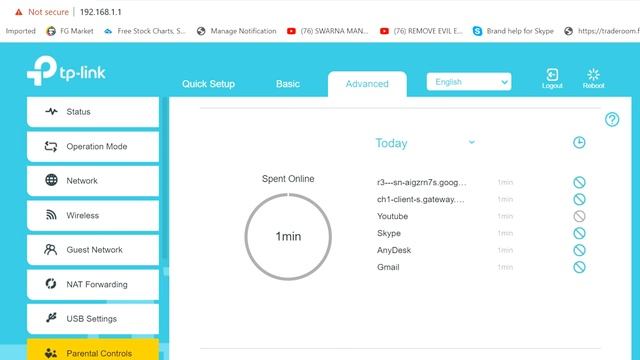This screenshot has height=360, width=640.
Task: Click the clock time limits icon
Action: click(579, 142)
